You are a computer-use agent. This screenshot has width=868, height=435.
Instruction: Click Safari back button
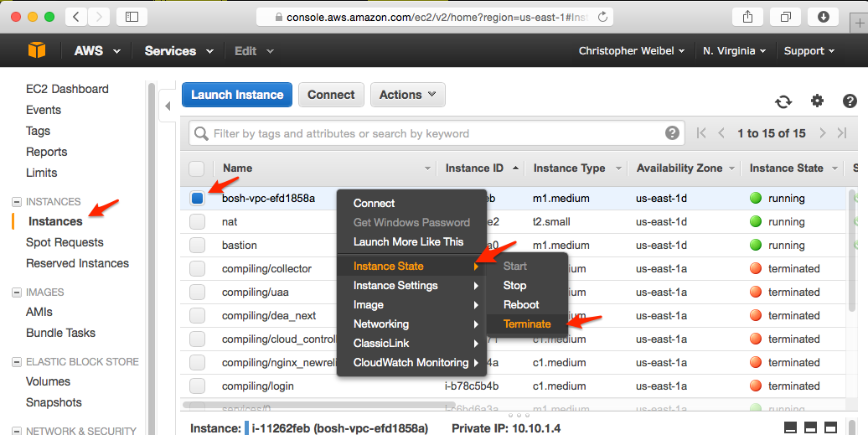point(76,17)
